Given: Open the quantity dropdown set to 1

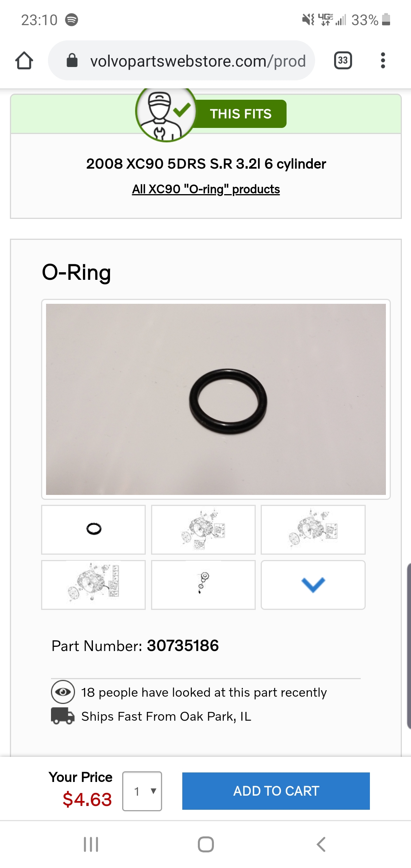Looking at the screenshot, I should [142, 791].
